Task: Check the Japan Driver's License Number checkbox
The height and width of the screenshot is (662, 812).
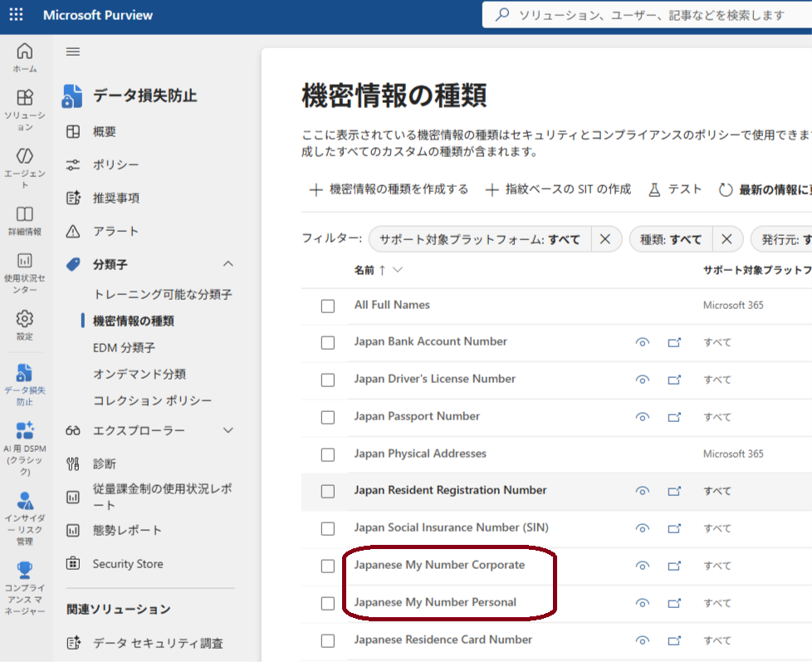Action: click(x=328, y=380)
